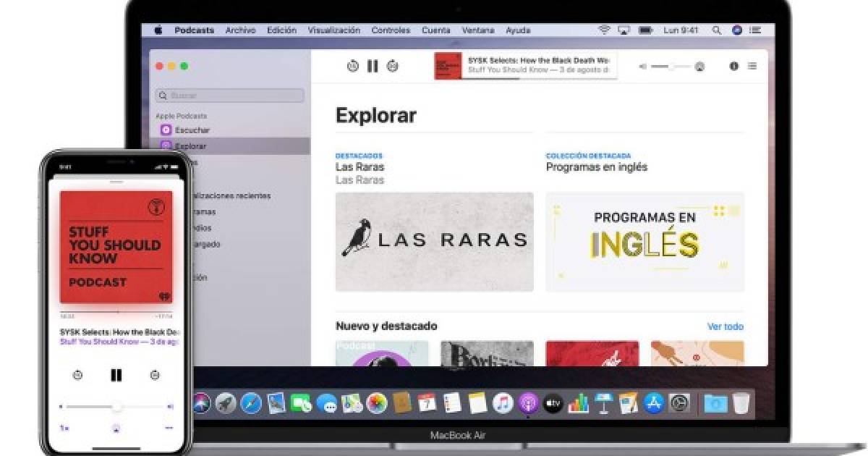Open Pages from the Dock
The width and height of the screenshot is (868, 456).
pyautogui.click(x=628, y=403)
